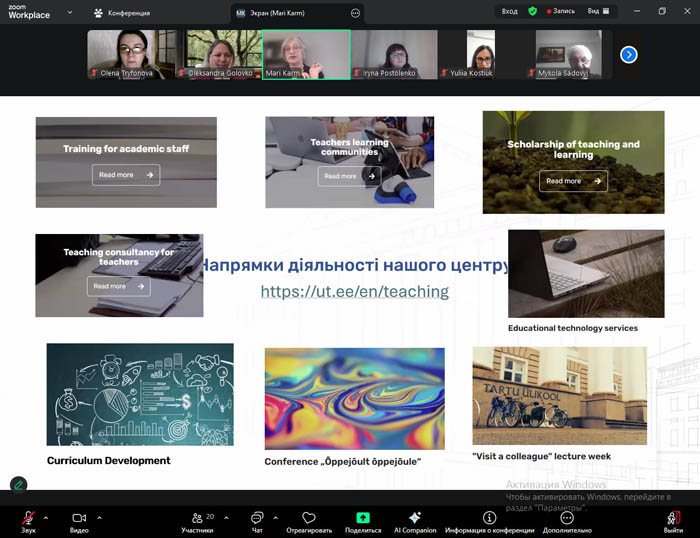This screenshot has width=700, height=538.
Task: Click the green pencil annotation icon
Action: pyautogui.click(x=18, y=485)
